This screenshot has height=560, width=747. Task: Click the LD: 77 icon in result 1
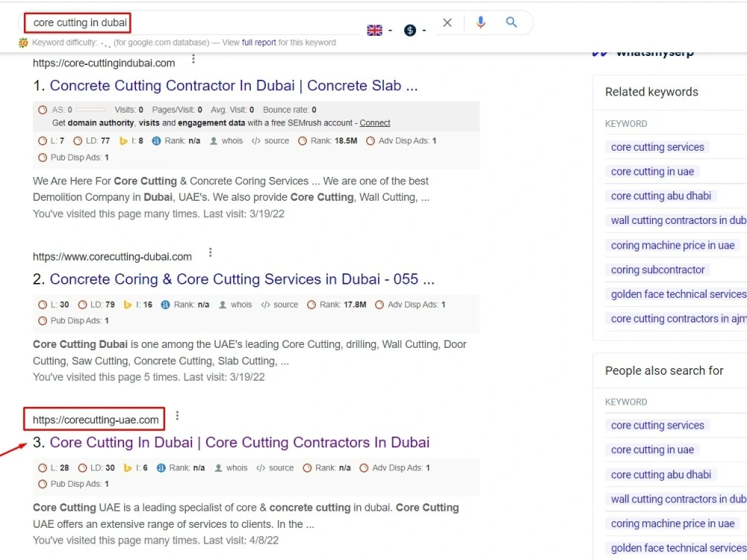coord(78,141)
